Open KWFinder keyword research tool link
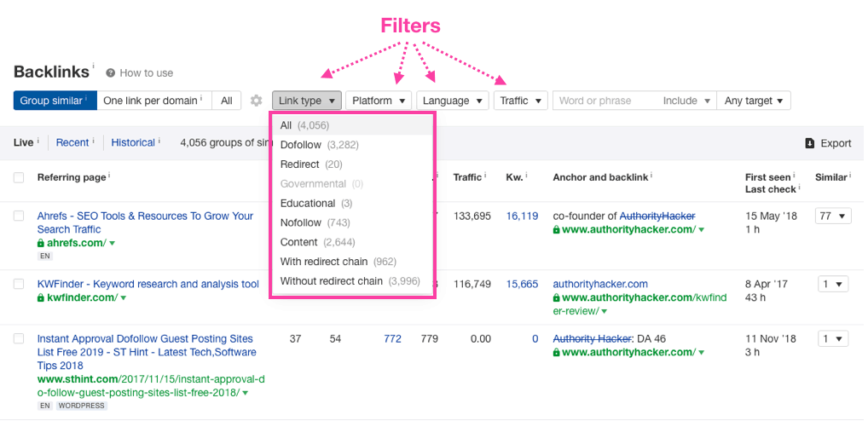The image size is (868, 421). click(148, 284)
